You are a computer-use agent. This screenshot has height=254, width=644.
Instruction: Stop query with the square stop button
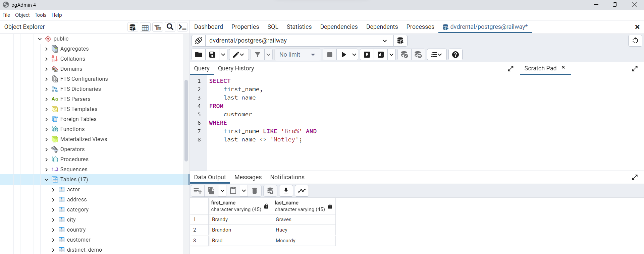[x=330, y=55]
